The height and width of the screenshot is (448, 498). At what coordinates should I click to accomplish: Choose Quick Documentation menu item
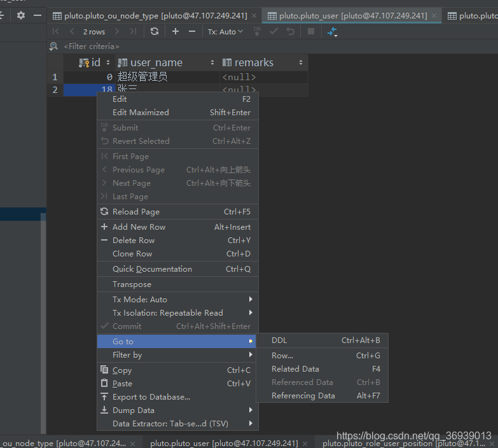coord(178,269)
